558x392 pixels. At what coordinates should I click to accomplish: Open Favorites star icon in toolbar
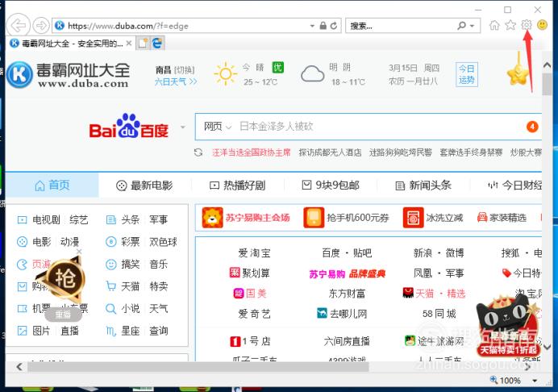point(510,25)
